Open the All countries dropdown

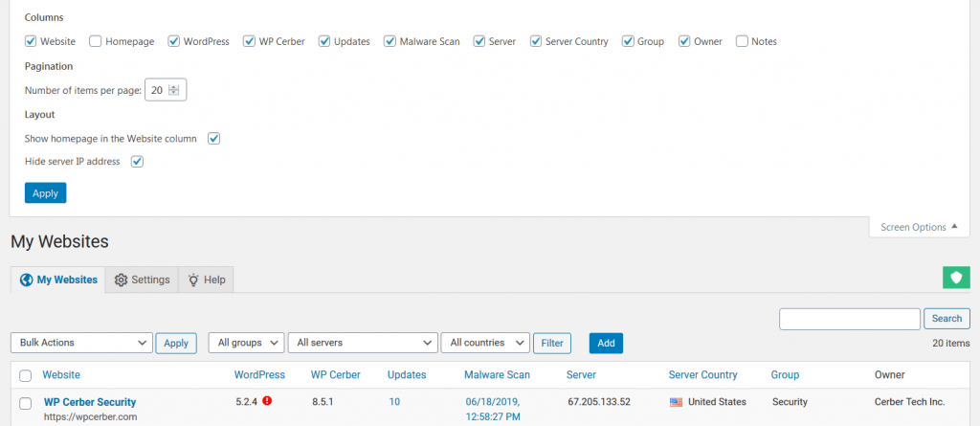485,343
